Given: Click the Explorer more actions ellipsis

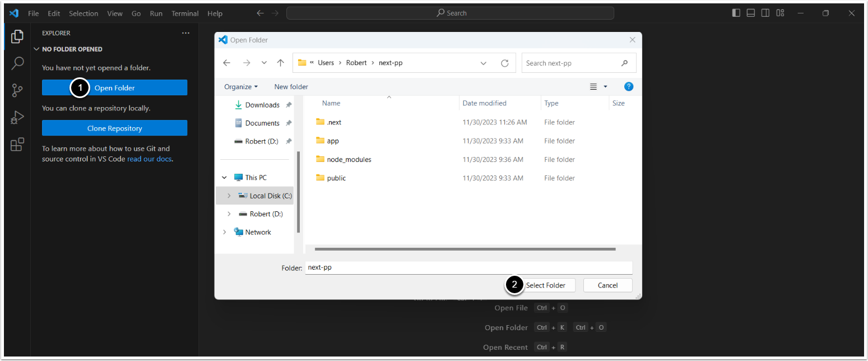Looking at the screenshot, I should [185, 33].
